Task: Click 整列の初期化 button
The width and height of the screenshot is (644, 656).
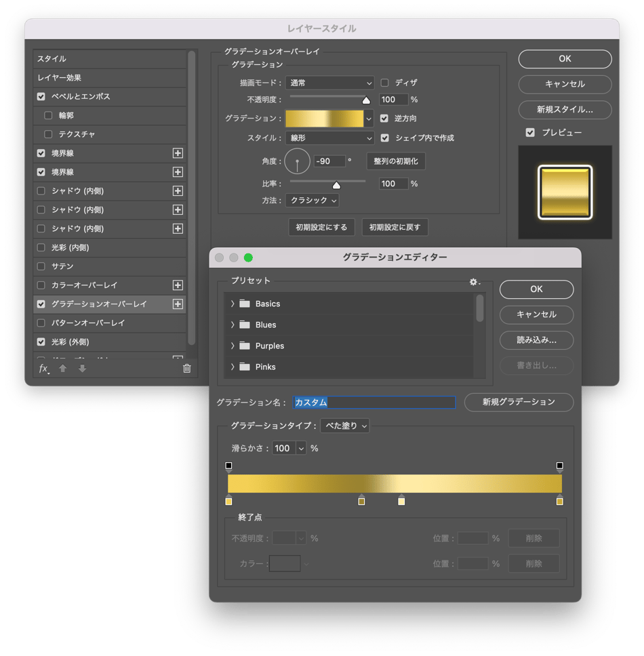Action: (396, 161)
